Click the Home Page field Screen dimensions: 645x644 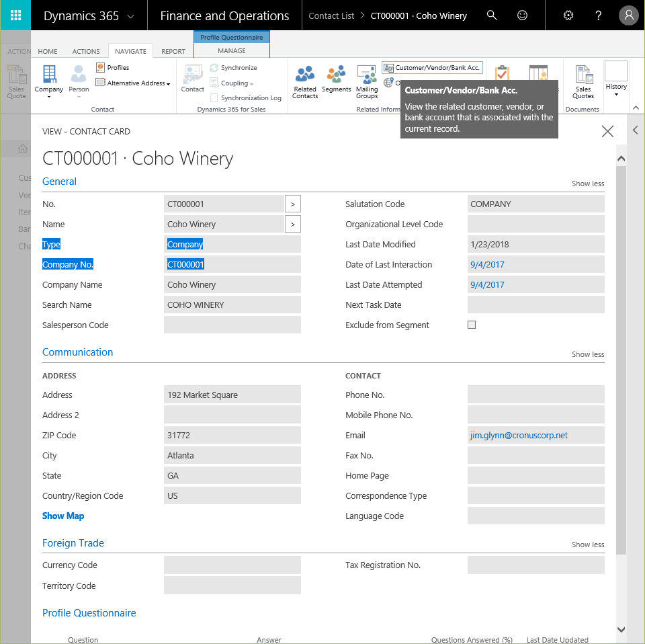pos(535,475)
